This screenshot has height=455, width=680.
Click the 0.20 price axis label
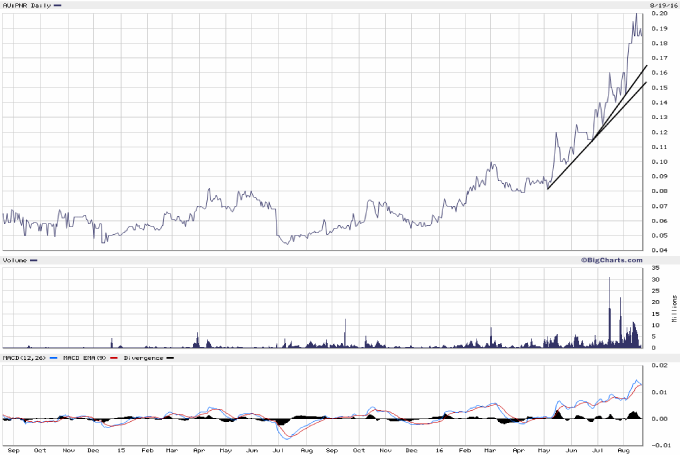click(x=659, y=14)
